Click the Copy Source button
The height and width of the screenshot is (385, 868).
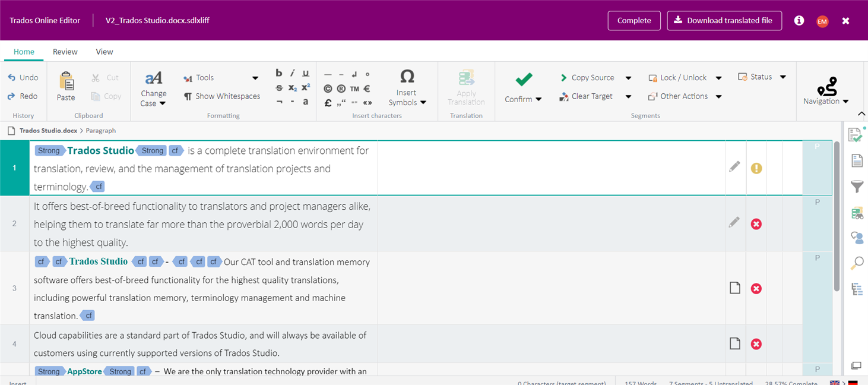click(x=587, y=78)
